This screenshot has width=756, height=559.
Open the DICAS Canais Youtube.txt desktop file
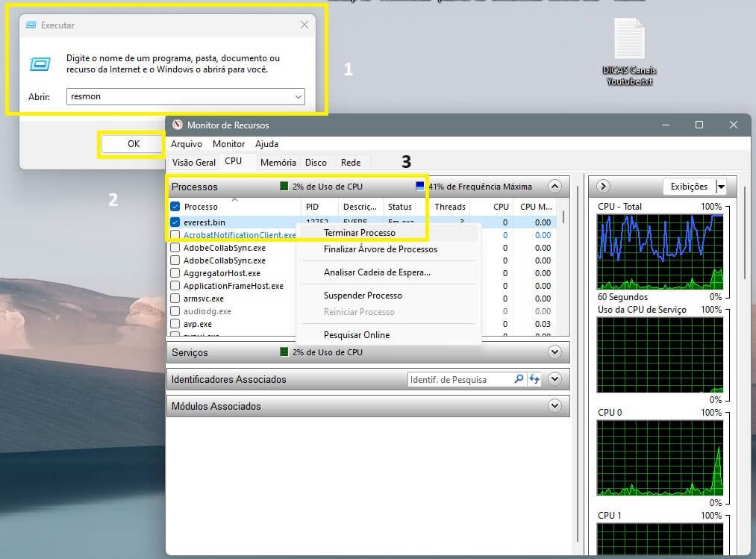629,51
